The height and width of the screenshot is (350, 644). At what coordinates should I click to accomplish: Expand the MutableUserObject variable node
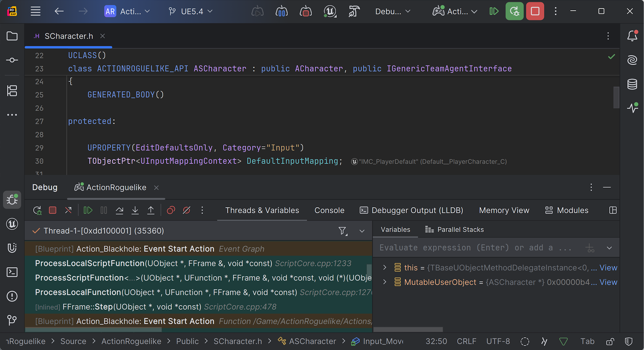point(385,282)
